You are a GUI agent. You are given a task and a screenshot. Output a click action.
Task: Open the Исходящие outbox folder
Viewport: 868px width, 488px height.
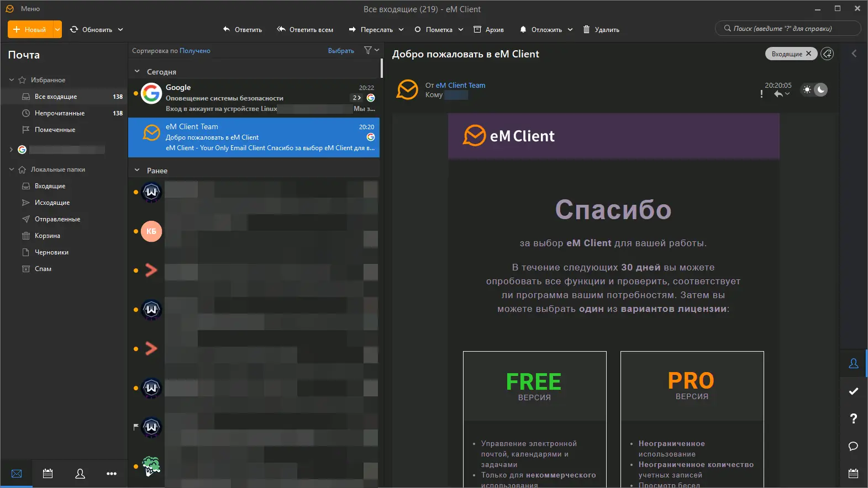[64, 203]
